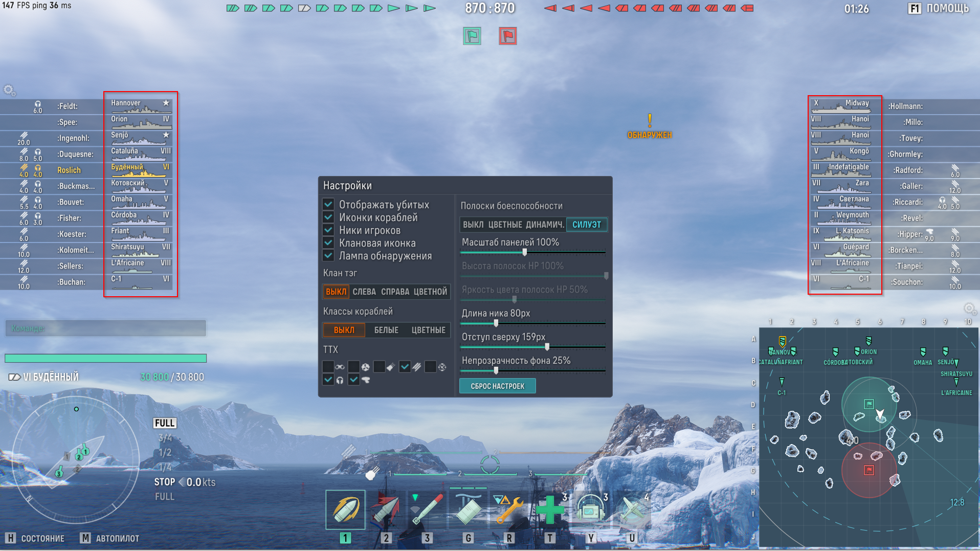This screenshot has height=551, width=980.
Task: Enable the binoculars TTX checkbox
Action: click(328, 367)
